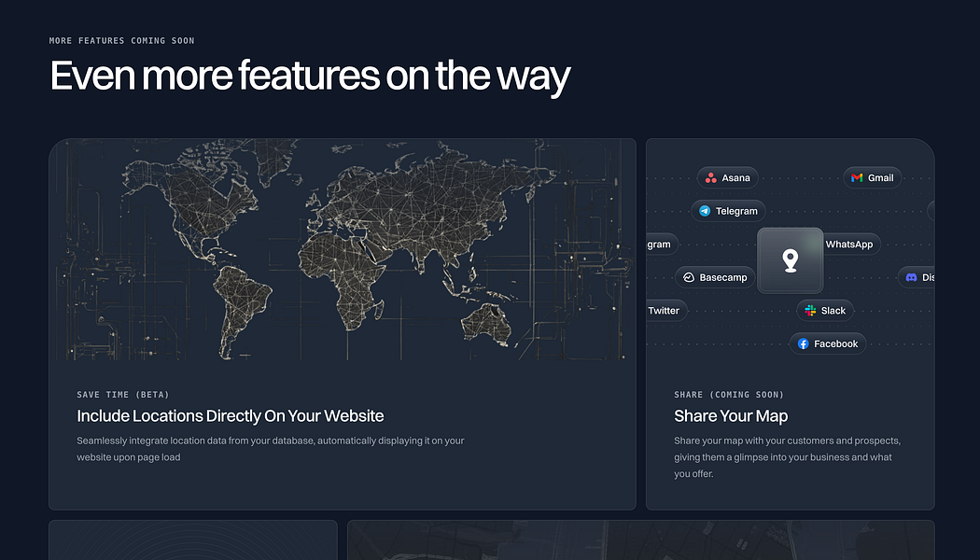Select the Twitter integration chip
This screenshot has width=980, height=560.
(667, 311)
